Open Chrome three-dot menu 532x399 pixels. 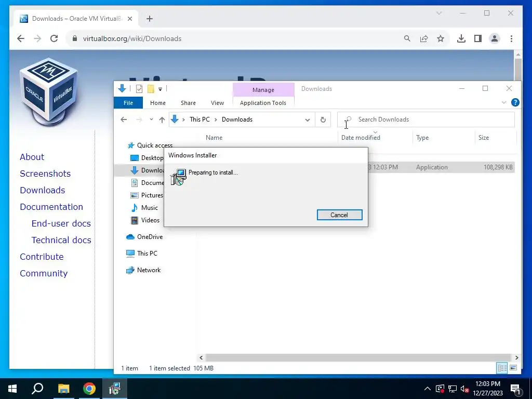[511, 38]
